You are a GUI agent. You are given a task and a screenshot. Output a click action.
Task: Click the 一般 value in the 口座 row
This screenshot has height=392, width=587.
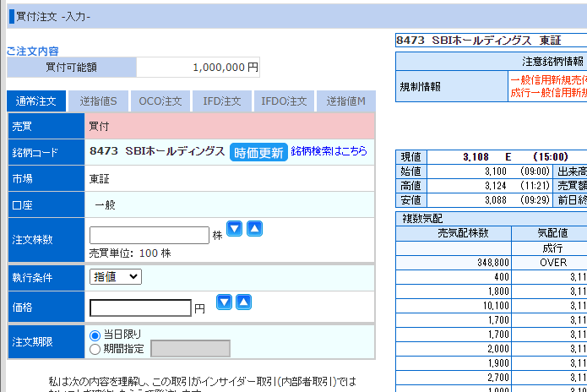pos(106,205)
